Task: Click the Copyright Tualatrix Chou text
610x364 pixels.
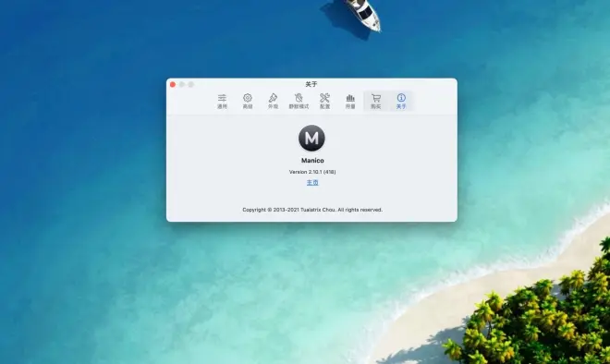Action: pyautogui.click(x=312, y=210)
